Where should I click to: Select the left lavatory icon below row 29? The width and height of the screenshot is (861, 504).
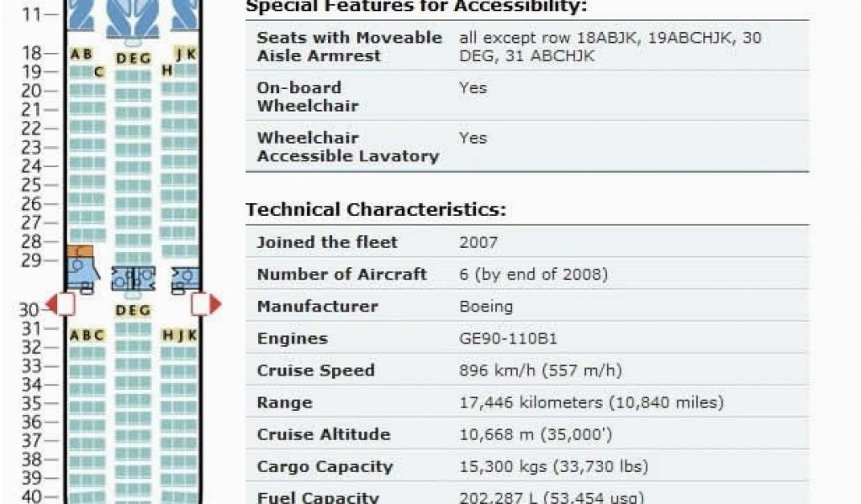point(82,276)
